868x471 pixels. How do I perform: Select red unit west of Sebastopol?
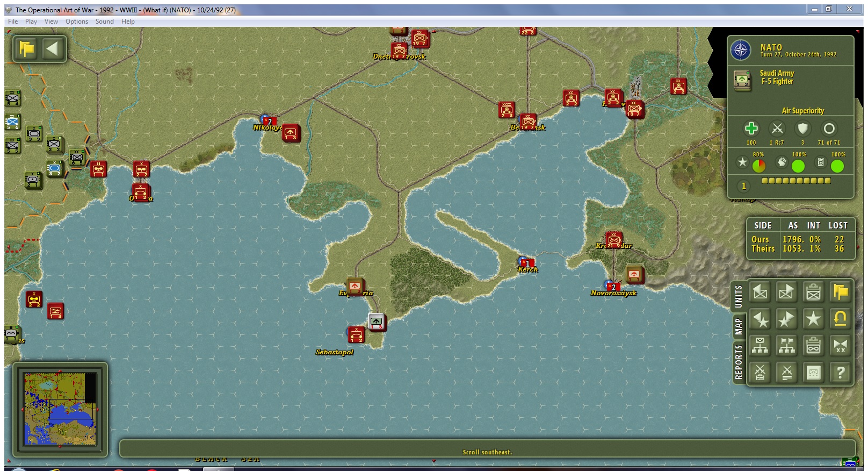click(x=356, y=335)
